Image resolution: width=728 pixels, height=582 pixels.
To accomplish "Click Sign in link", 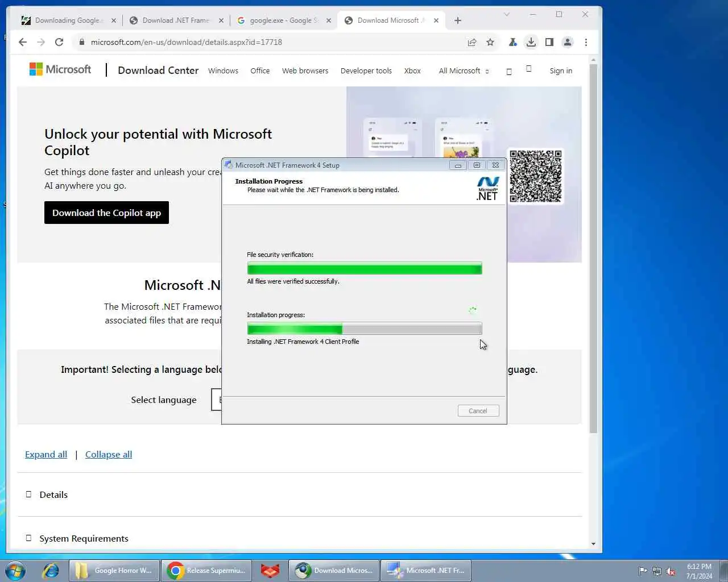I will tap(561, 71).
